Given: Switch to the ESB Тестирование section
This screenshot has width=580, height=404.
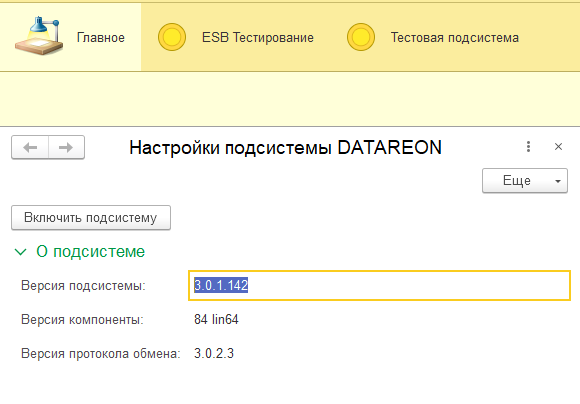Looking at the screenshot, I should point(236,37).
